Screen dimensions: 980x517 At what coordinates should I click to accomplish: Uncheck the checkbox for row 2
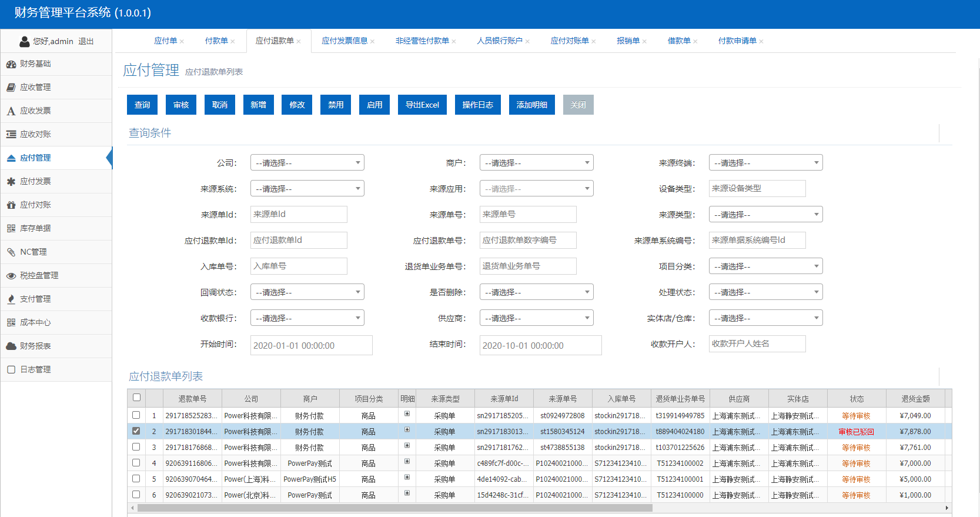(136, 431)
